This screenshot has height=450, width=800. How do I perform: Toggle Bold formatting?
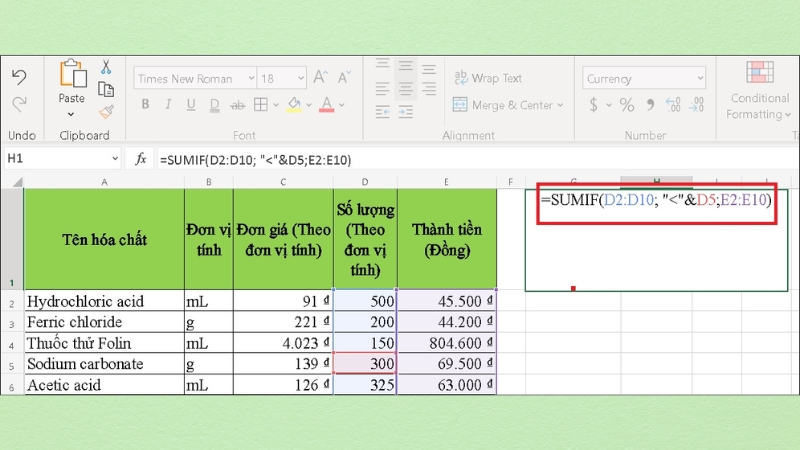click(x=145, y=105)
